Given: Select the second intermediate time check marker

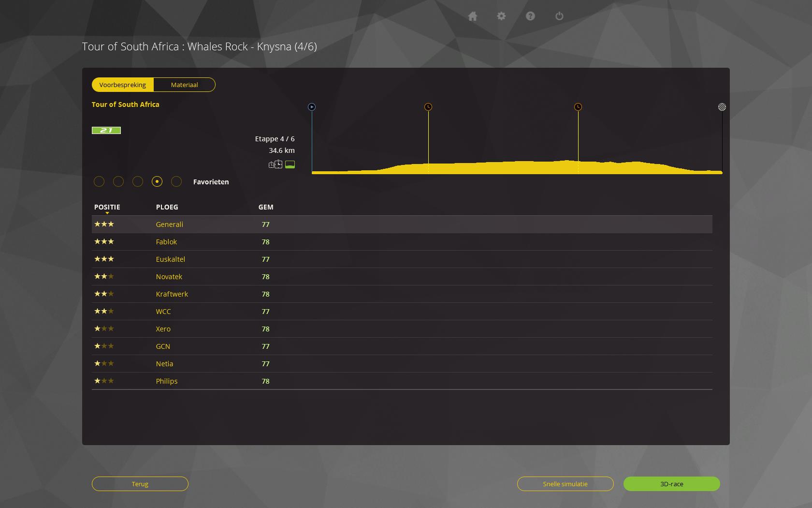Looking at the screenshot, I should coord(578,107).
